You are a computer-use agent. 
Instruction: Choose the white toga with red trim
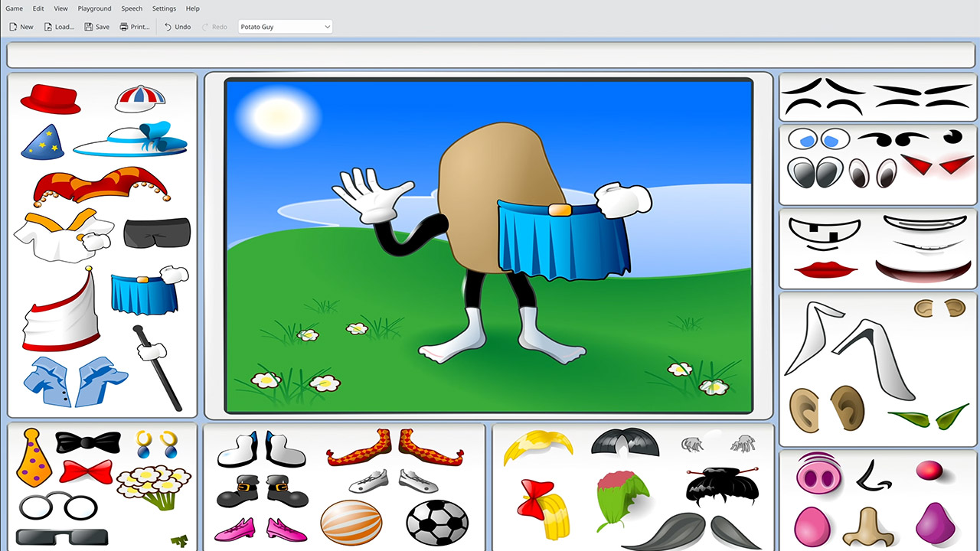61,308
